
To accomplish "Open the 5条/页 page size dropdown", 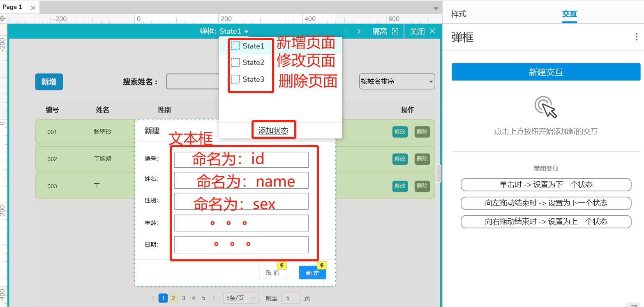I will [x=241, y=298].
